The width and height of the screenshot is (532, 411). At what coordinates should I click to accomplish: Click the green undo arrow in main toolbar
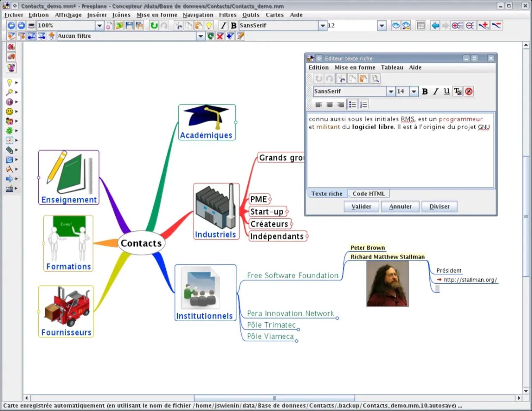click(154, 25)
